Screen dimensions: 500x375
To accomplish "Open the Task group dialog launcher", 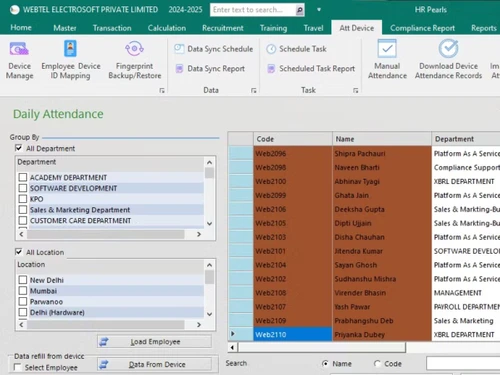I will point(356,90).
